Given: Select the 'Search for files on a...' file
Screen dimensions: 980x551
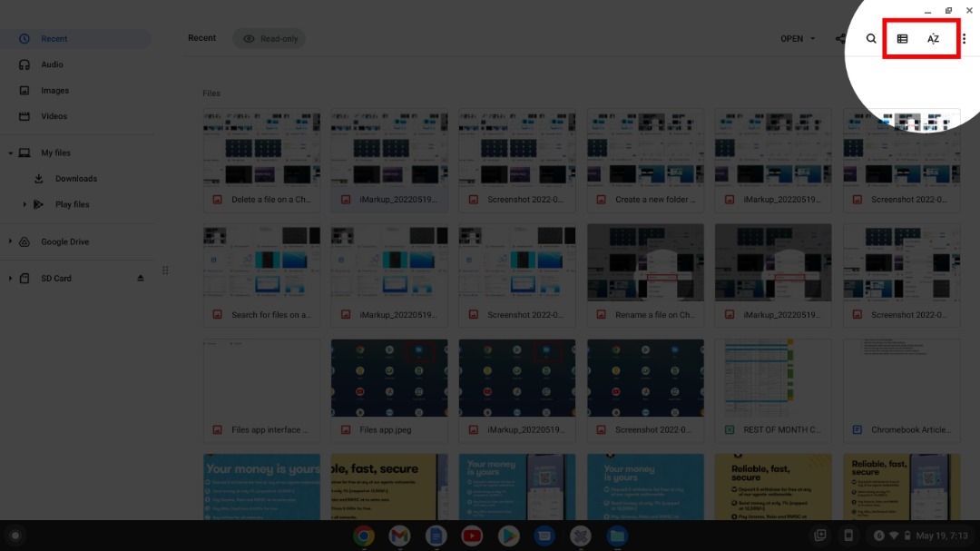Looking at the screenshot, I should pyautogui.click(x=262, y=276).
